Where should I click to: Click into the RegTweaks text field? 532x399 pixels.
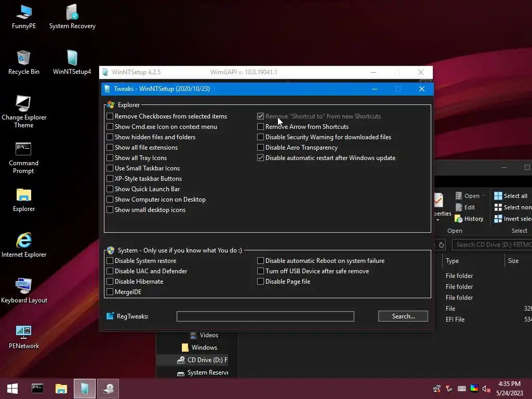click(x=265, y=316)
